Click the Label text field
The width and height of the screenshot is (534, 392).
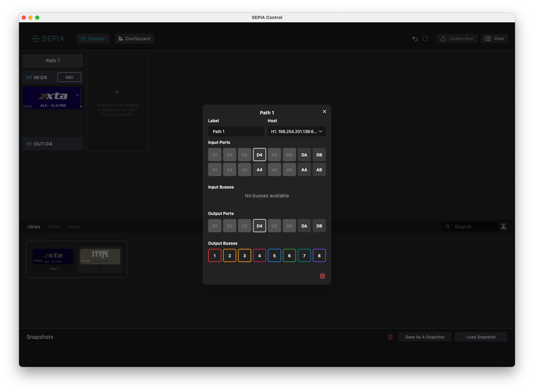(x=236, y=131)
